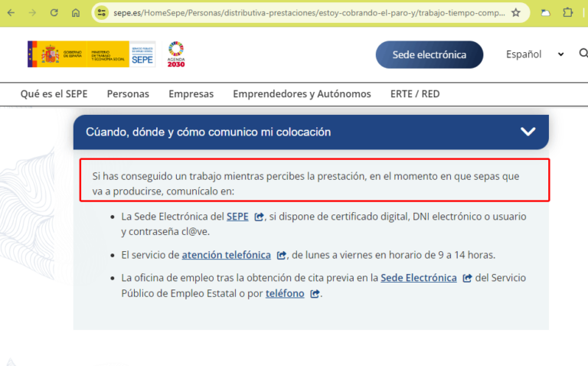Click the search magnifier icon

click(x=583, y=54)
